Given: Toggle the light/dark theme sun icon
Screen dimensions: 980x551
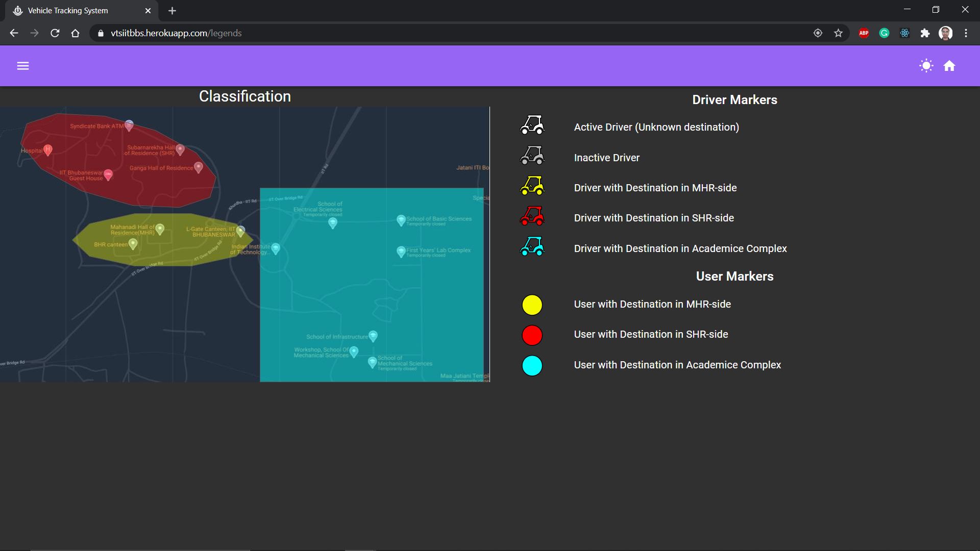Looking at the screenshot, I should point(926,66).
